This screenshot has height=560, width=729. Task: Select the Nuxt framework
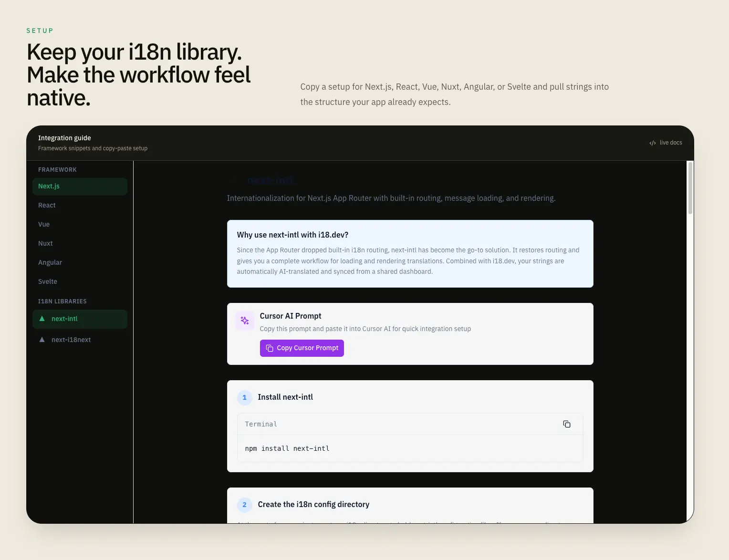click(x=80, y=244)
